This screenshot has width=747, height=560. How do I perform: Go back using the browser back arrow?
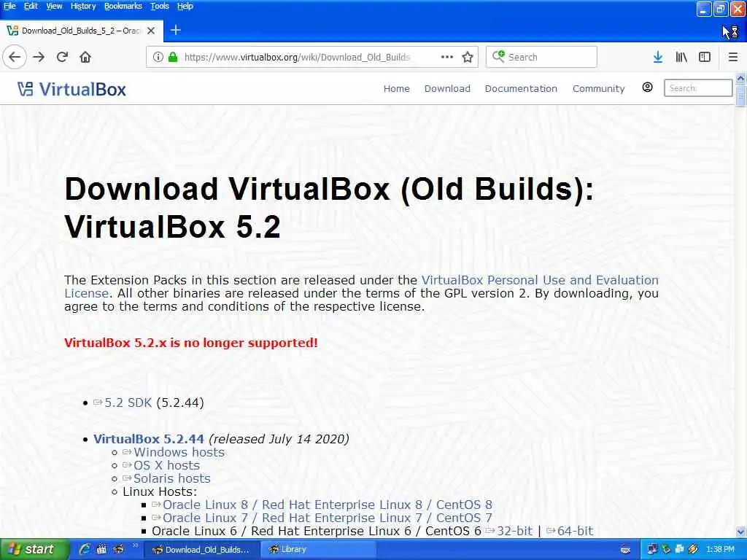point(15,57)
